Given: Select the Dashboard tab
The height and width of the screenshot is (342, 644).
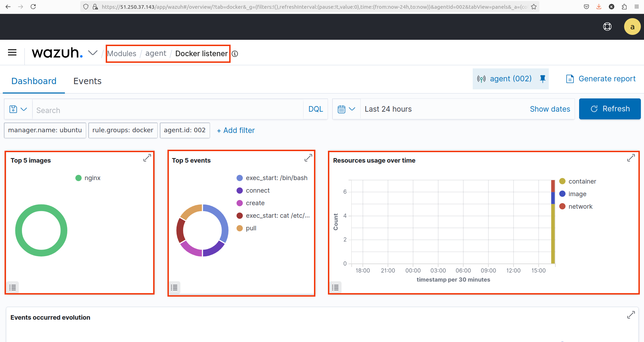Looking at the screenshot, I should click(34, 81).
